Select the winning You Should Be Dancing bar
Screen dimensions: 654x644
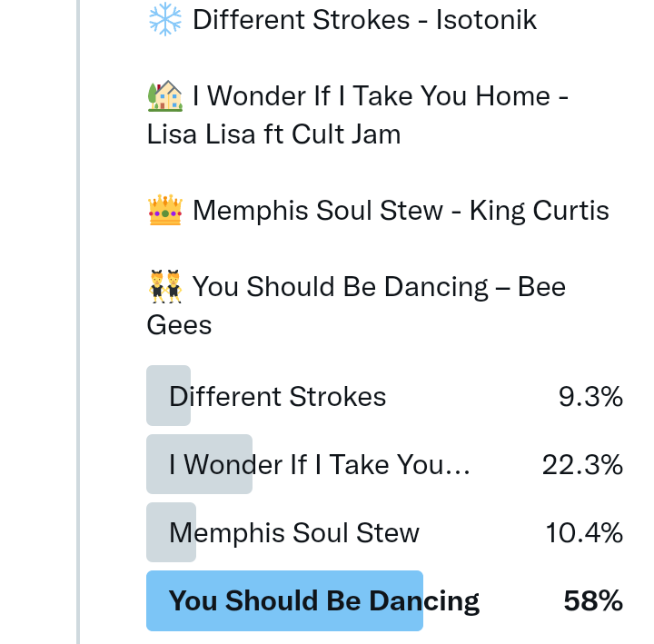point(323,600)
